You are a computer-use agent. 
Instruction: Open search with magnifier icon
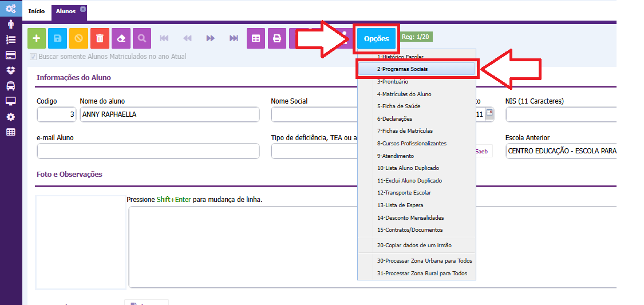click(x=141, y=38)
